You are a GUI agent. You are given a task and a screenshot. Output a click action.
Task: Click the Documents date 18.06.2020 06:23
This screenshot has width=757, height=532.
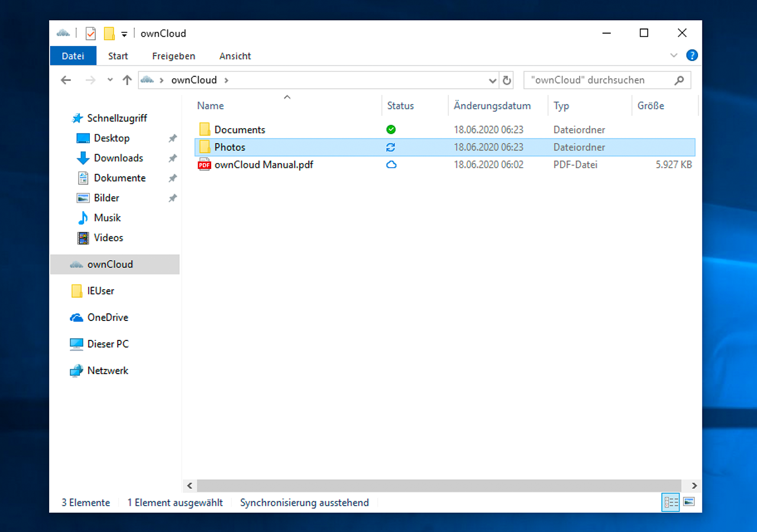(489, 129)
